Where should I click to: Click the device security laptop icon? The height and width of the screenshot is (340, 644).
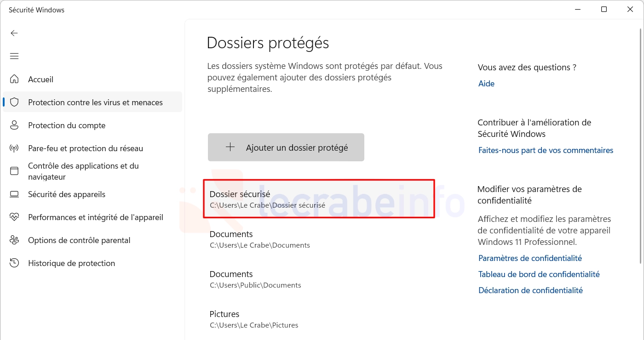(14, 194)
